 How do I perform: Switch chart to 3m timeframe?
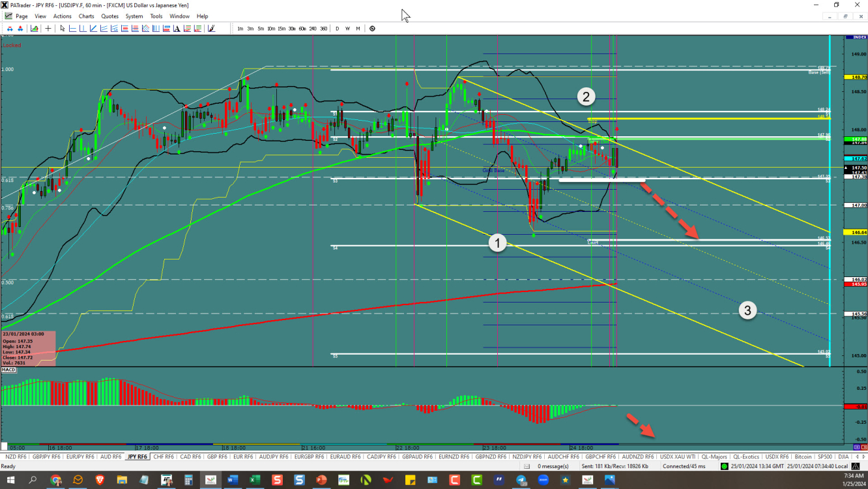point(250,29)
